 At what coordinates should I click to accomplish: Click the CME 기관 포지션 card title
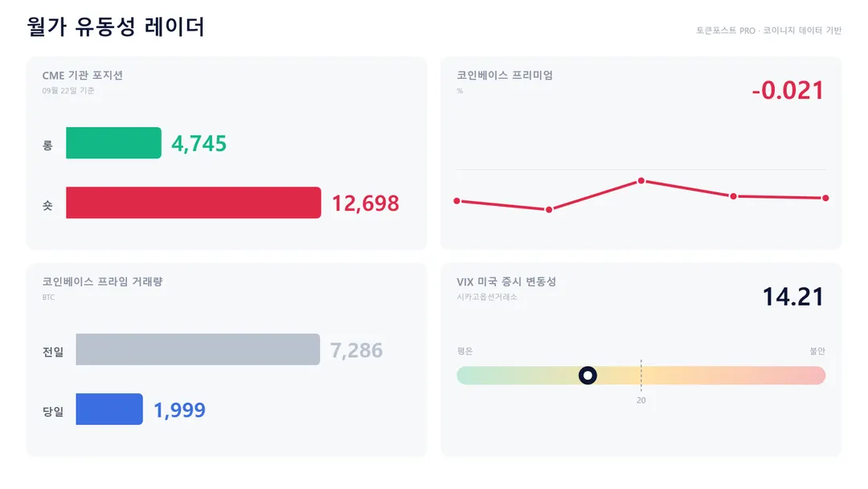pos(83,76)
